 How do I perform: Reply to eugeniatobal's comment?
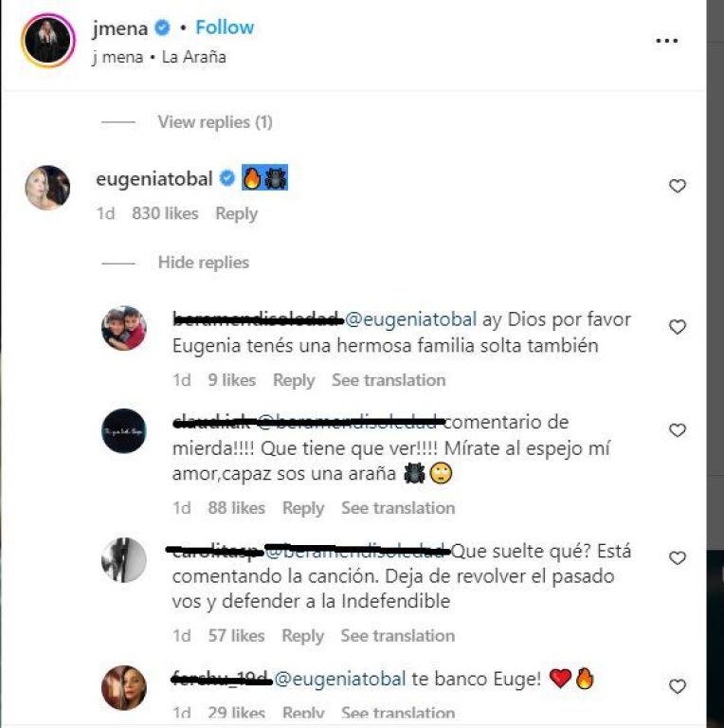(236, 213)
